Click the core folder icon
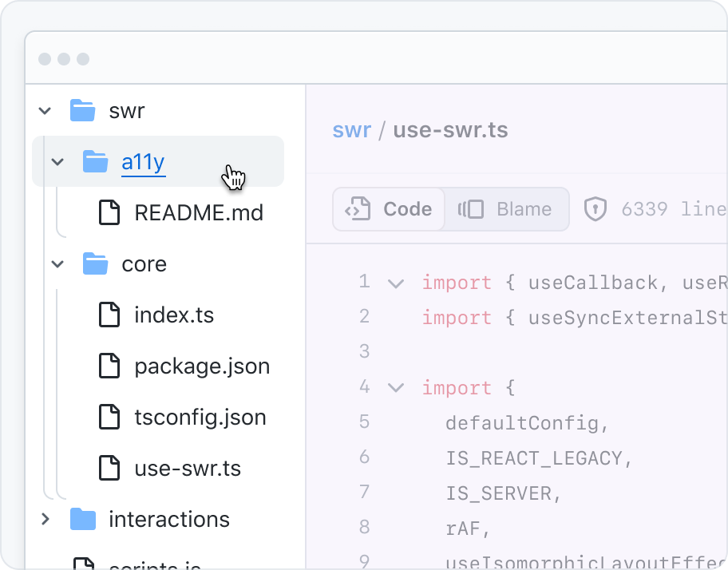Viewport: 728px width, 570px height. [95, 263]
